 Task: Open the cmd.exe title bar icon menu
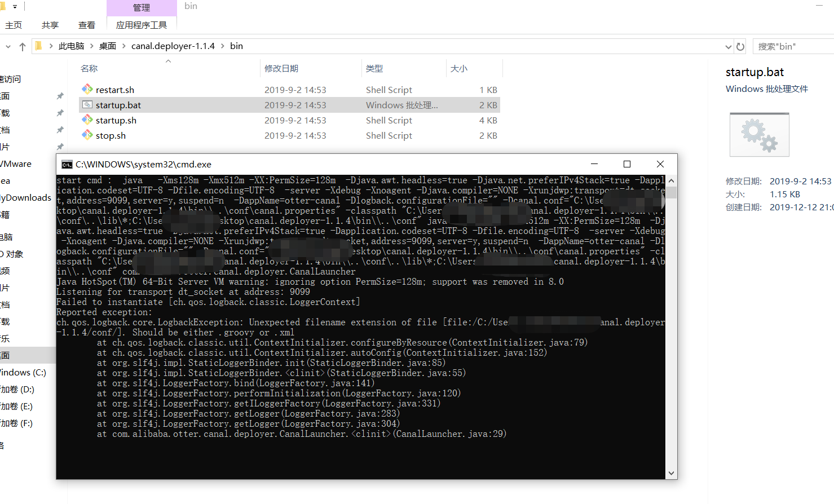click(x=67, y=164)
